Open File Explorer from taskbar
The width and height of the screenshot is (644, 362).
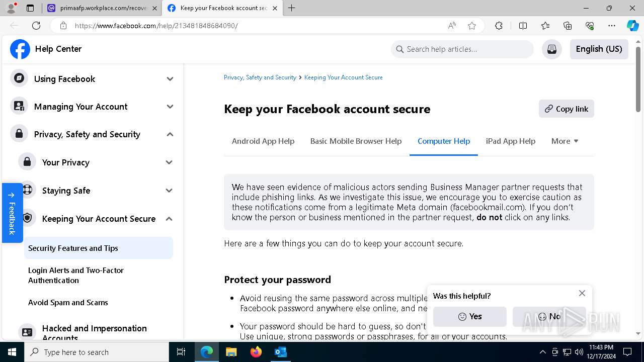click(x=231, y=352)
